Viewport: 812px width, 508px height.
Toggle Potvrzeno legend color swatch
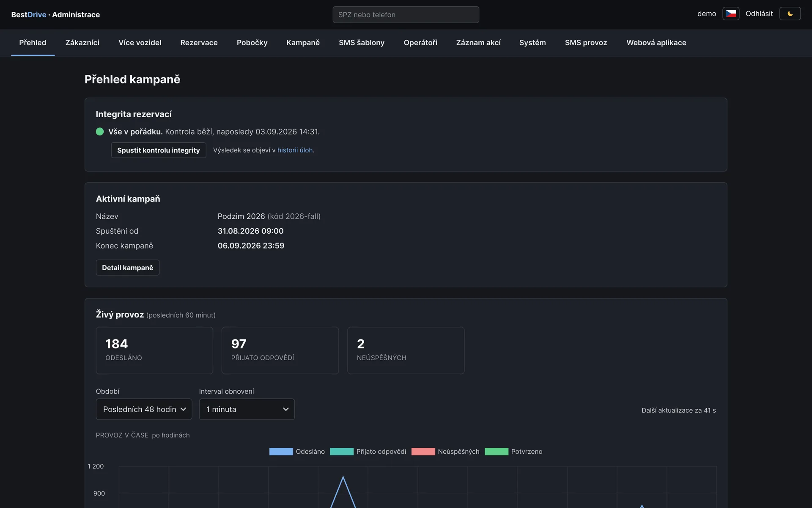coord(497,452)
